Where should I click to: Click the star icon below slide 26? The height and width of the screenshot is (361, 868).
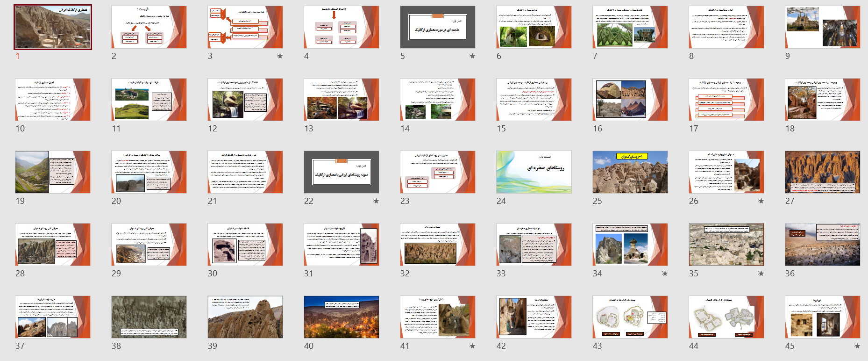[761, 201]
